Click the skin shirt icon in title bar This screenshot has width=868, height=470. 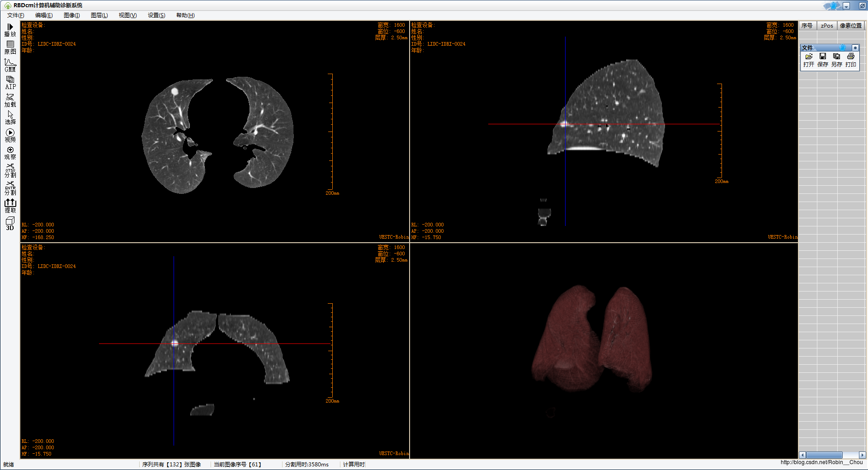pyautogui.click(x=833, y=5)
